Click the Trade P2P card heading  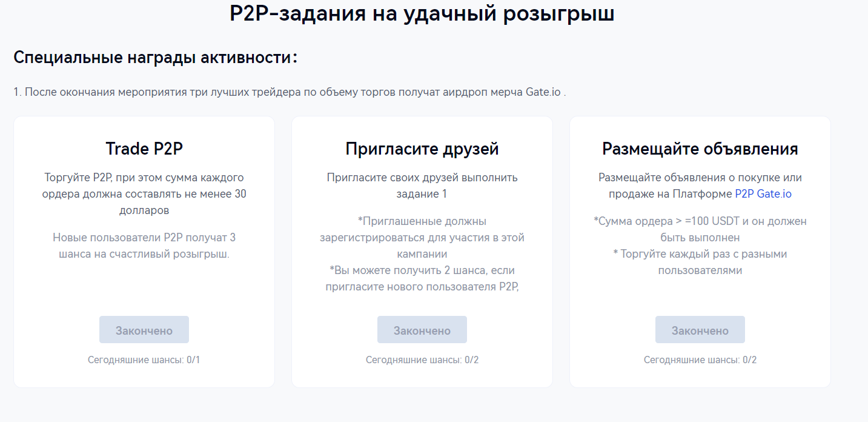pyautogui.click(x=144, y=149)
